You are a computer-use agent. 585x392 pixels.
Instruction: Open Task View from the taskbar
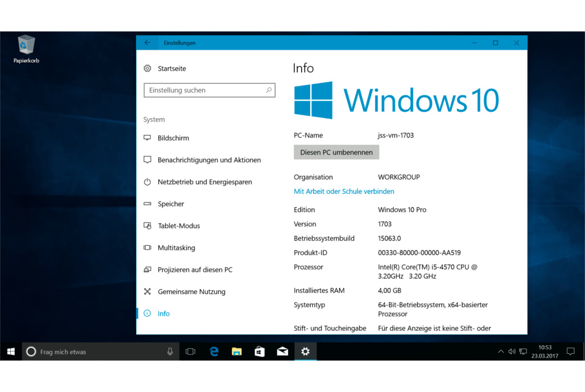(190, 351)
